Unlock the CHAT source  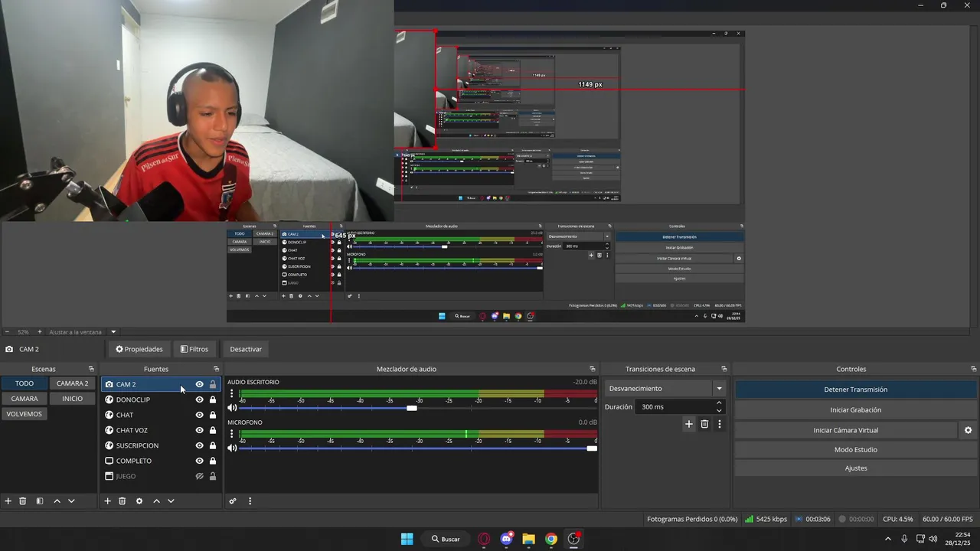[x=213, y=415]
